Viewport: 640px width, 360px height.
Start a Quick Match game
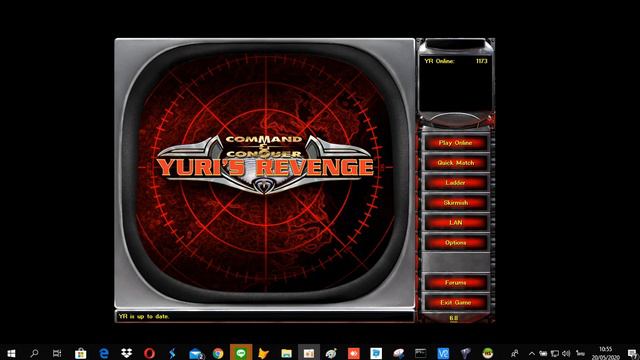456,163
